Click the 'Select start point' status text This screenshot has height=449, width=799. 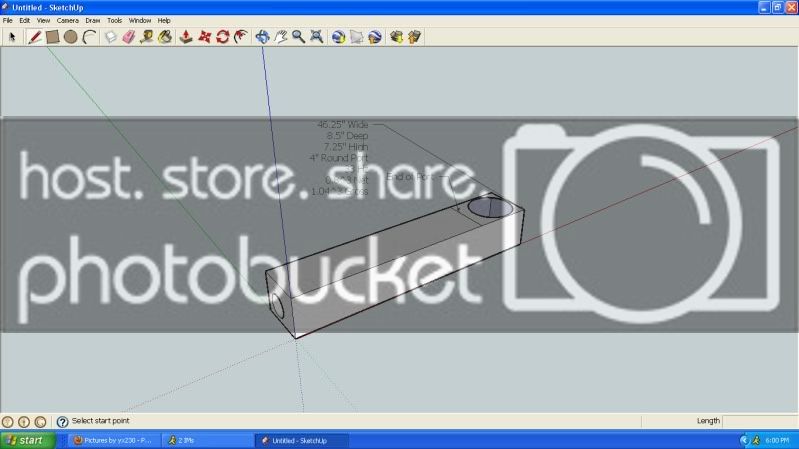click(100, 420)
